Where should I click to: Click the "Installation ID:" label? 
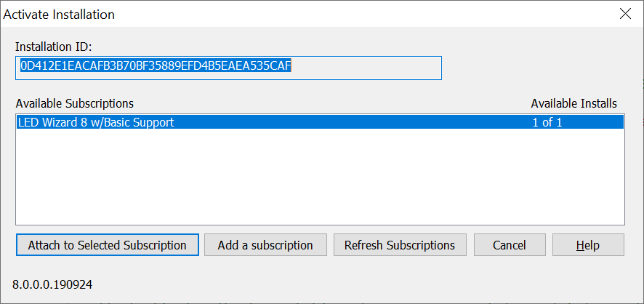click(x=53, y=47)
